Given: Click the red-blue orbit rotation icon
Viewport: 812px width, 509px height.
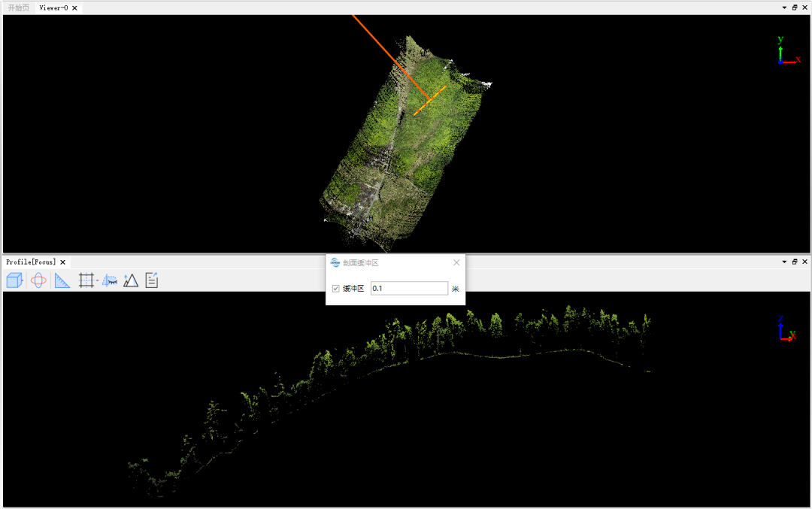Looking at the screenshot, I should tap(38, 280).
